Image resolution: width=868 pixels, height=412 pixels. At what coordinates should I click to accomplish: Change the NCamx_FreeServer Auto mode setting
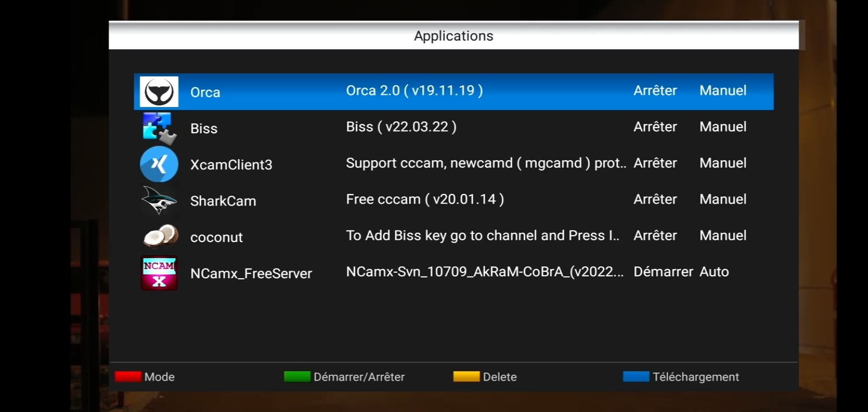[714, 272]
